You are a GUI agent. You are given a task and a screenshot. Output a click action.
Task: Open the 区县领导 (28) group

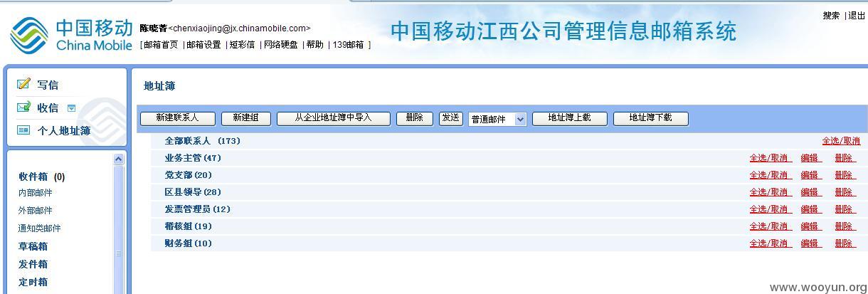[x=193, y=192]
